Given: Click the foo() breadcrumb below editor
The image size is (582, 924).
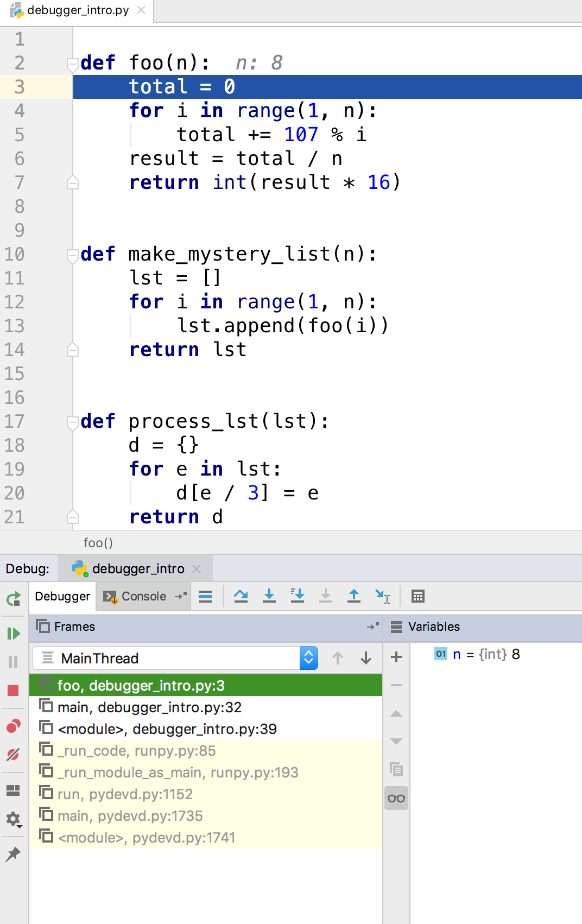Looking at the screenshot, I should (98, 542).
